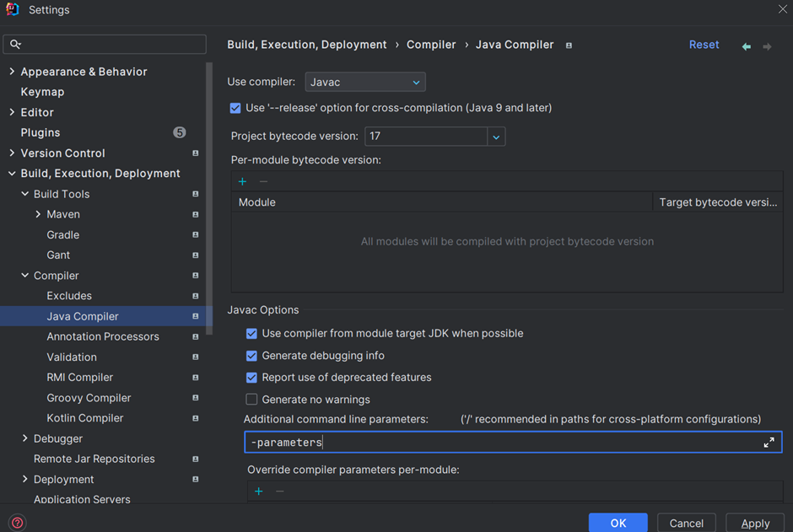Expand the Debugger node
Screen dimensions: 793x532
tap(24, 438)
